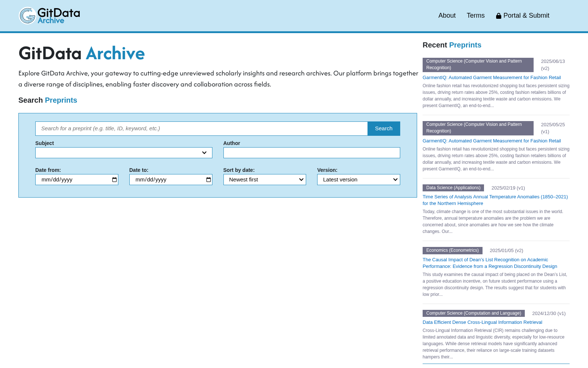Click Data Science (Applications) tag
The image size is (588, 368).
pos(453,188)
